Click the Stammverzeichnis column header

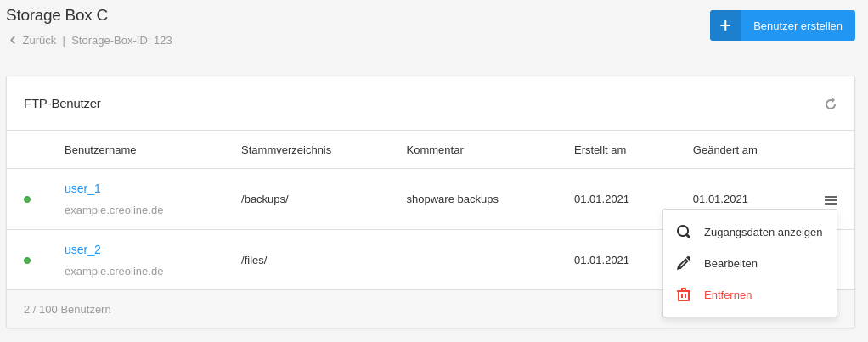(286, 149)
